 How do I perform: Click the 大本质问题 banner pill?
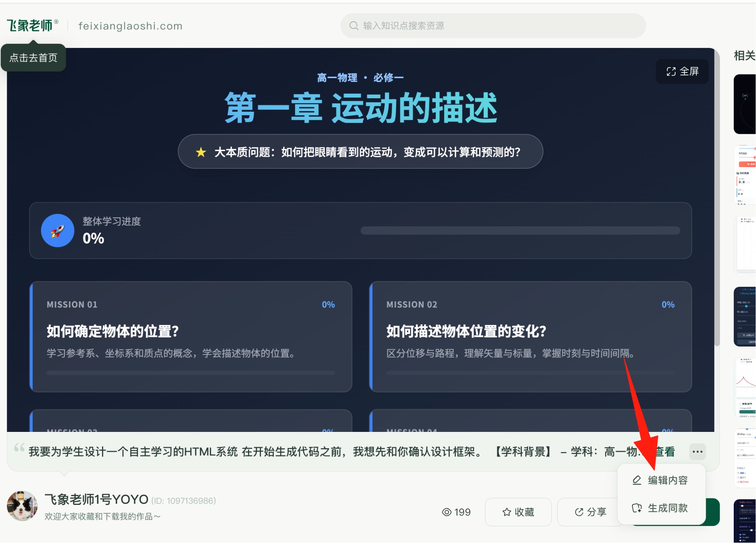[360, 152]
